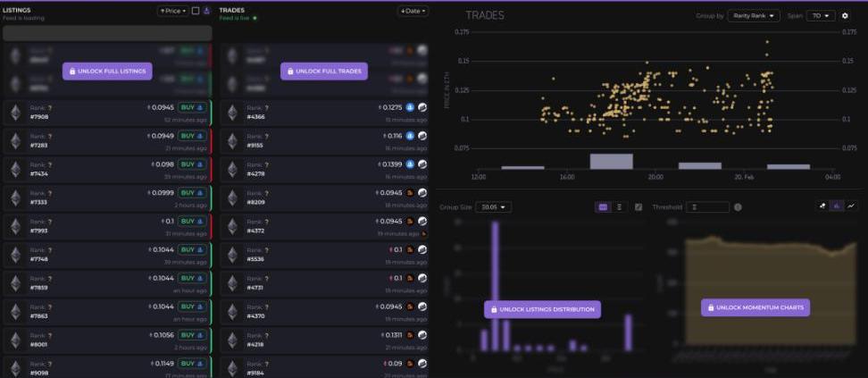Click the OpenSea filter icon in Listings header
The height and width of the screenshot is (378, 868).
point(207,11)
